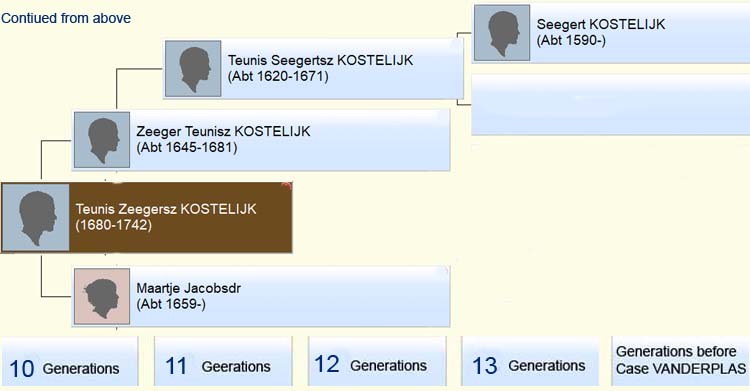This screenshot has height=391, width=750.
Task: Click Teunis Zeegersz KOSTELIJK silhouette portrait
Action: coord(36,218)
